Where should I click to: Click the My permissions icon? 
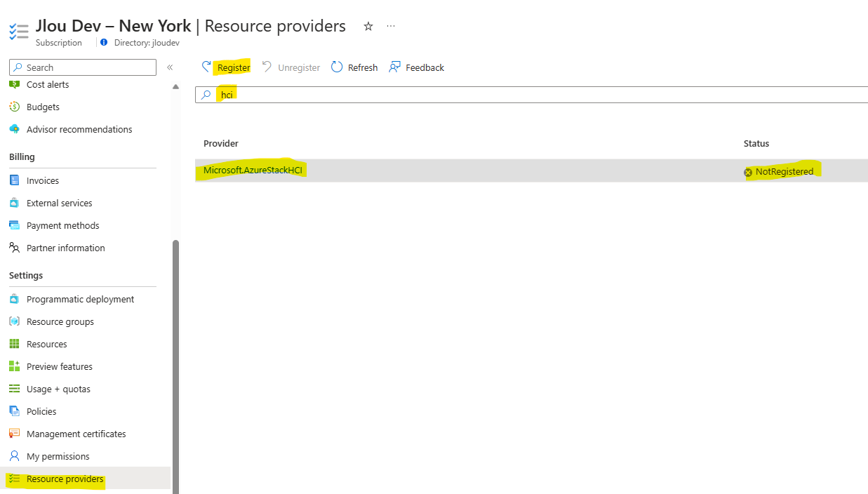point(14,456)
